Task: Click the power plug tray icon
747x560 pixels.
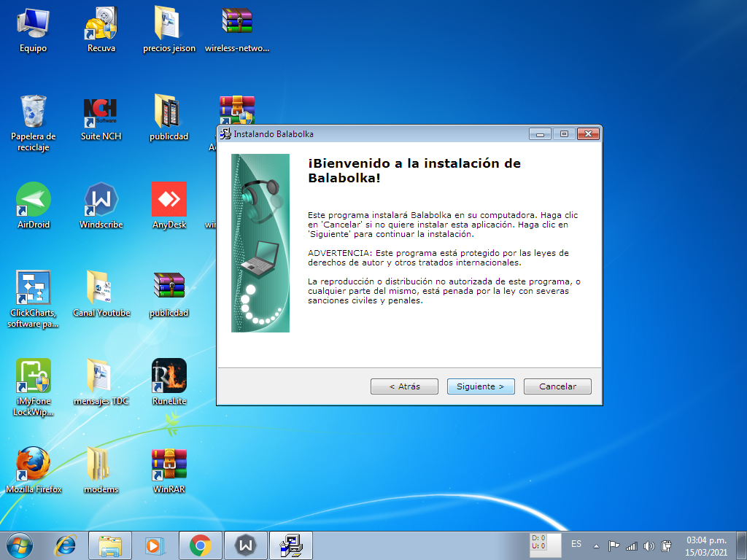Action: [x=667, y=546]
